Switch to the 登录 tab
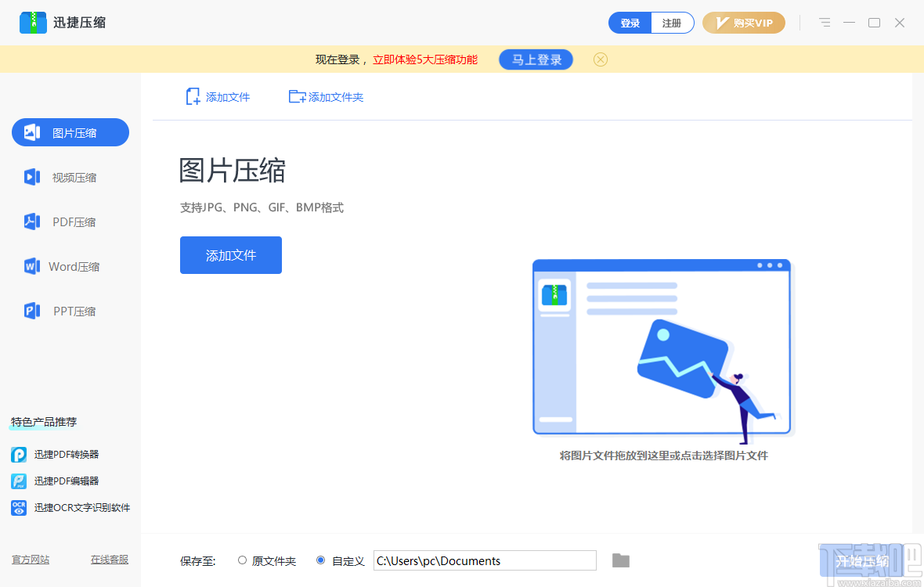Viewport: 924px width, 587px height. click(630, 23)
